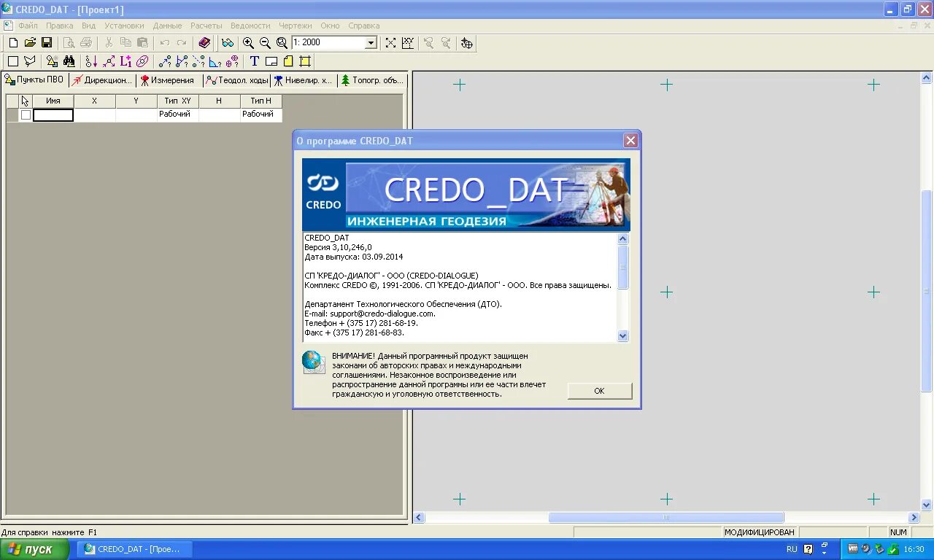
Task: Click the yellow sheet toolbar icon
Action: (288, 61)
